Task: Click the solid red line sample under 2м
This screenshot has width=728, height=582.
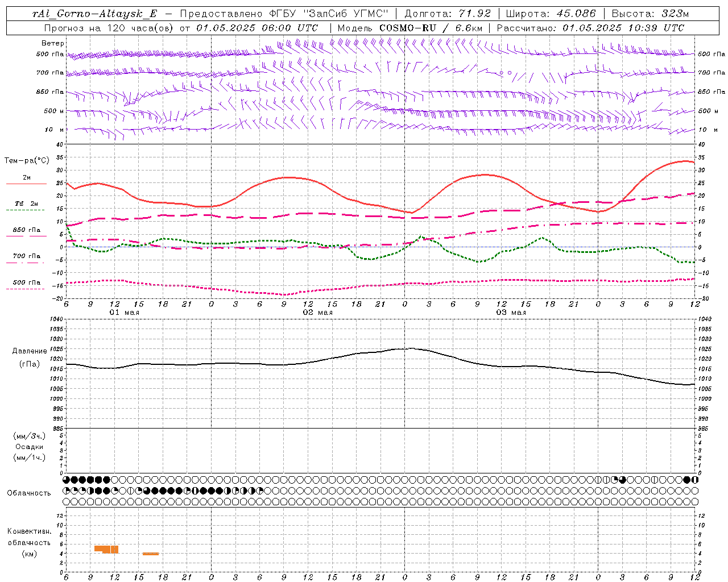Action: 26,184
